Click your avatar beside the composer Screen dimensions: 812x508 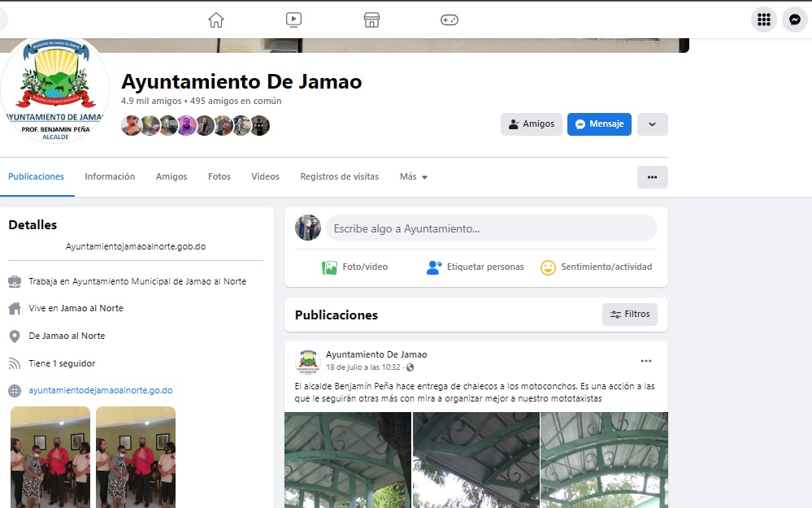[308, 228]
